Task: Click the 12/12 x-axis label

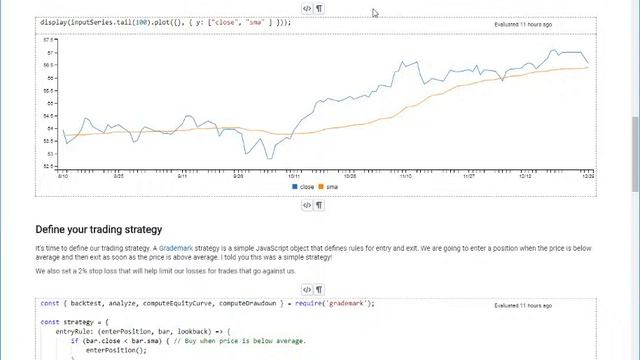Action: point(525,176)
